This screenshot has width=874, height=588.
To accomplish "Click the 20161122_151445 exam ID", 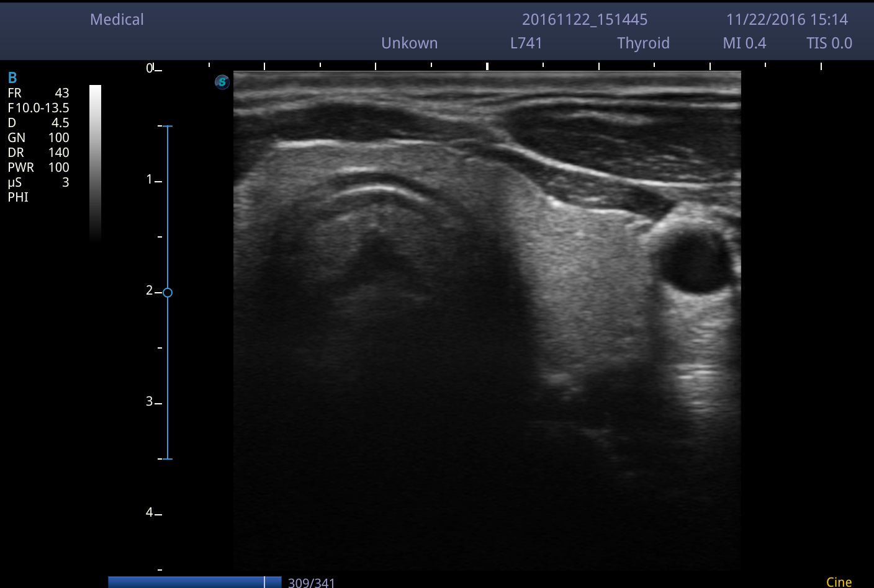I will pos(585,20).
